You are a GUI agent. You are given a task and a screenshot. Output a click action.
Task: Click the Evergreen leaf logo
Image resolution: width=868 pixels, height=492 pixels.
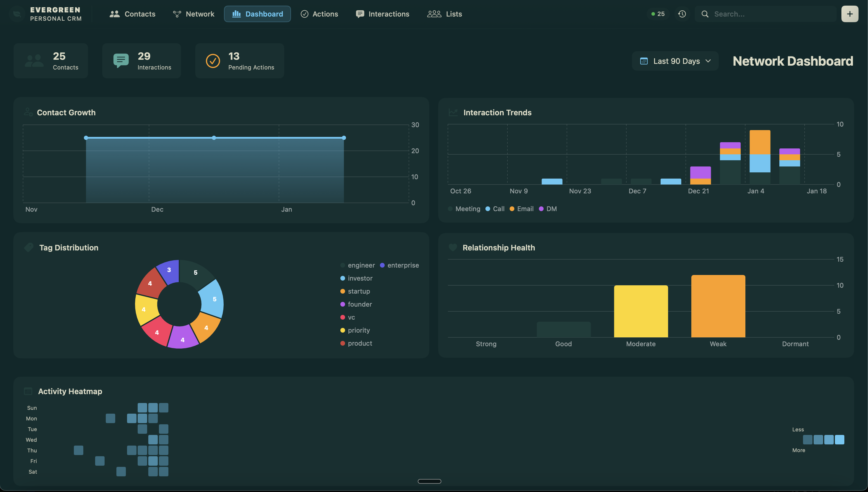tap(17, 14)
